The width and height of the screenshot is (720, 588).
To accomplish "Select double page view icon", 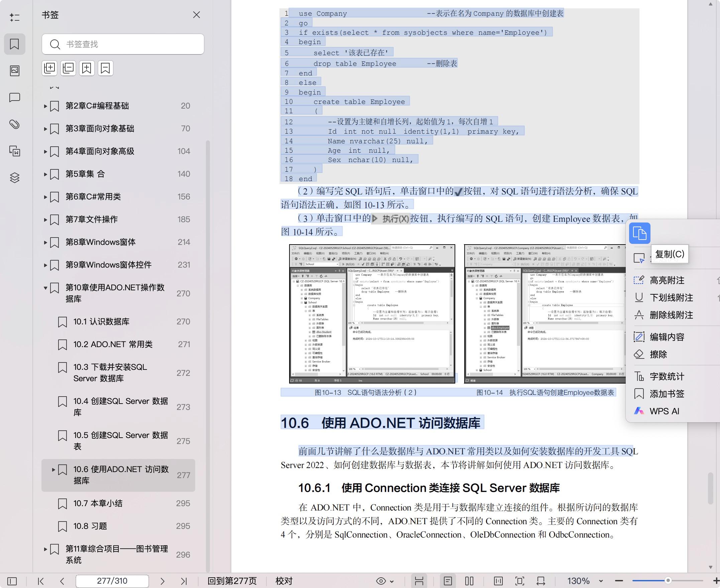I will click(469, 581).
